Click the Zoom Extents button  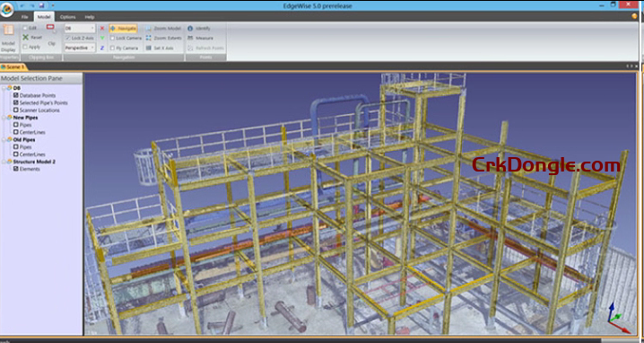point(163,38)
